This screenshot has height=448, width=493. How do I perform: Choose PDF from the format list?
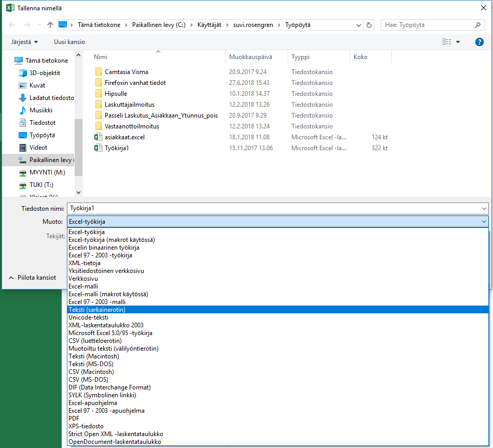click(x=74, y=418)
